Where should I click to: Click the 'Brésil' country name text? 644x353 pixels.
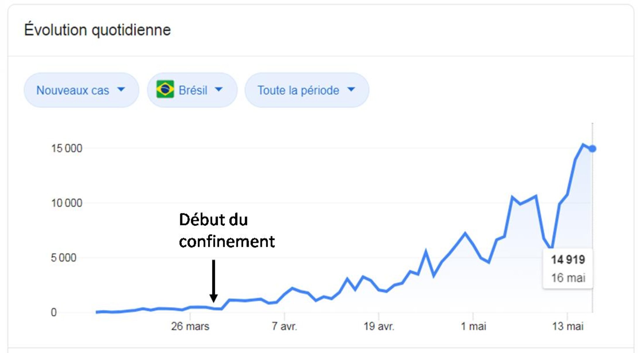[193, 90]
